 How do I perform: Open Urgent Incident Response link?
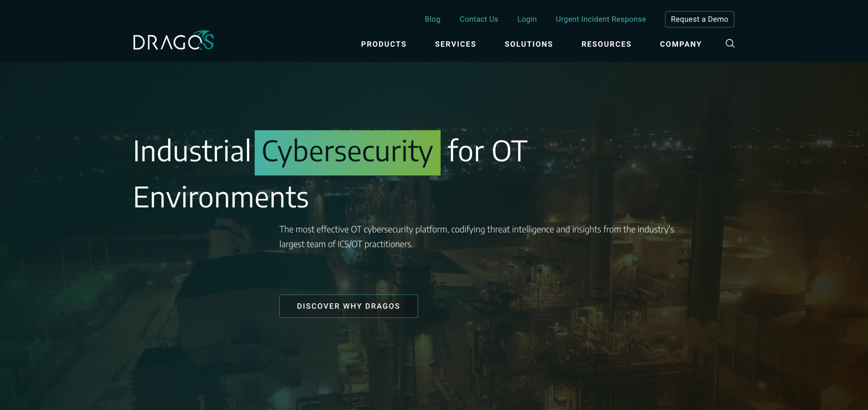pos(600,19)
